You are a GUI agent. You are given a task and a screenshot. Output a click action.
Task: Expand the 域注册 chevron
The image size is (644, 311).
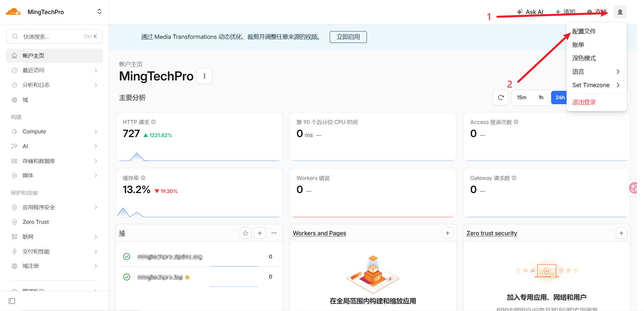[x=96, y=266]
